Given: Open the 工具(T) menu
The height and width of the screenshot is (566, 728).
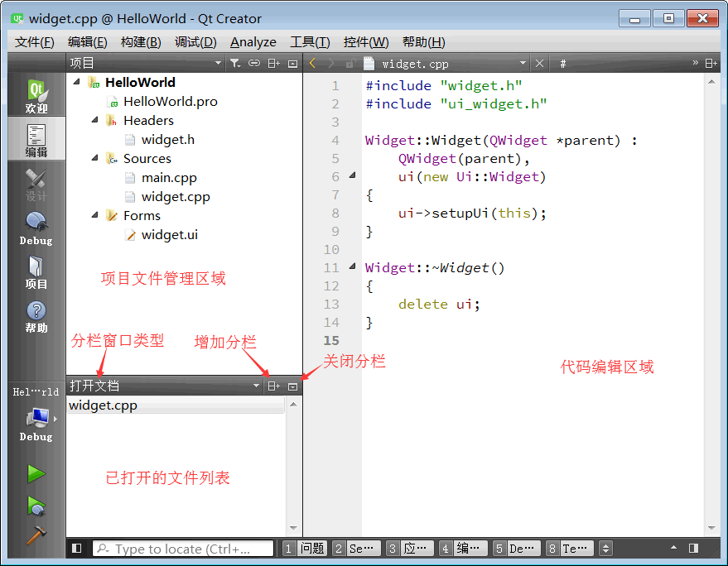Looking at the screenshot, I should (310, 42).
